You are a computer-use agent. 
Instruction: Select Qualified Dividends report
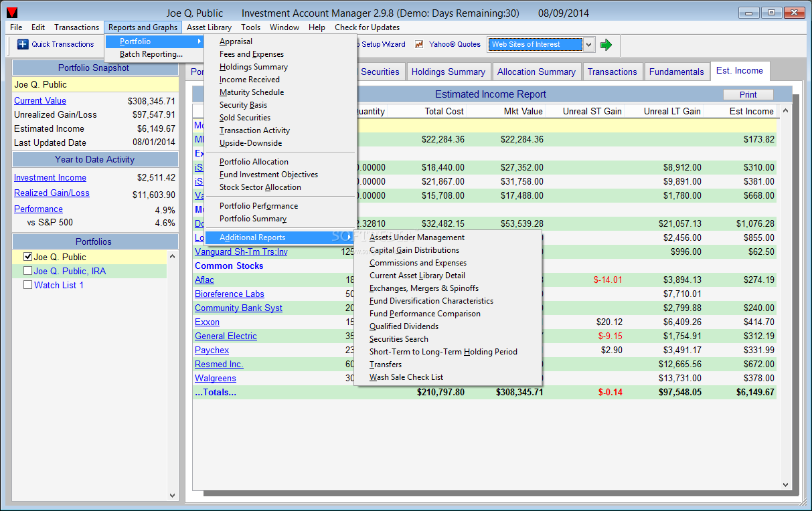click(x=404, y=326)
